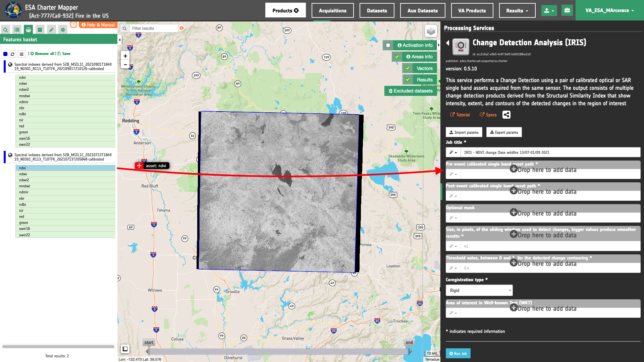Viewport: 644px width, 362px height.
Task: Click the Export params button
Action: (x=504, y=132)
